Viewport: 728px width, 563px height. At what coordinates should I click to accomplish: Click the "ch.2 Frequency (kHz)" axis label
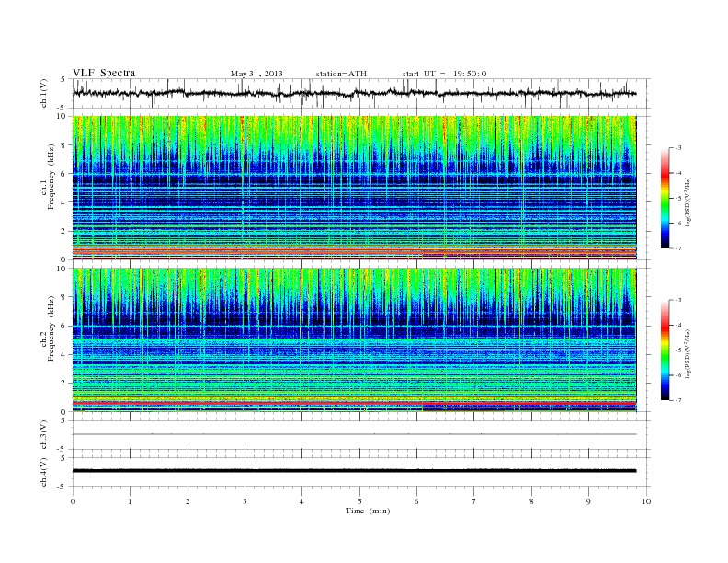[48, 328]
